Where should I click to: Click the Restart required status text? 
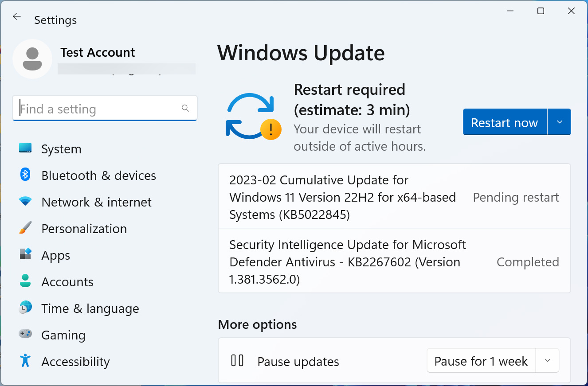[x=352, y=99]
